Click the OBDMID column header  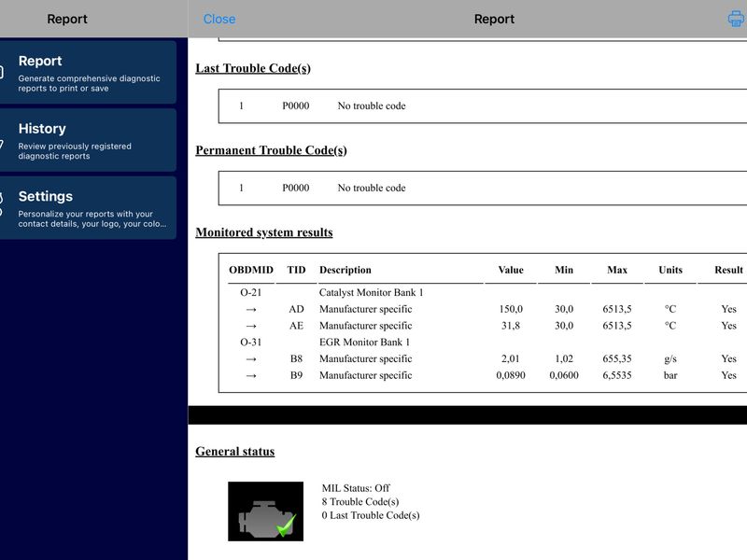251,270
